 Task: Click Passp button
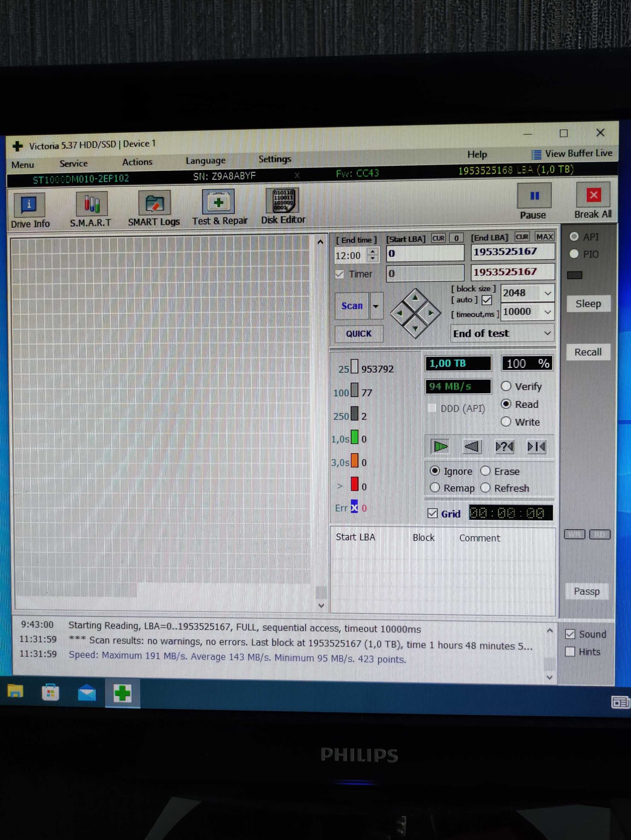pos(586,590)
